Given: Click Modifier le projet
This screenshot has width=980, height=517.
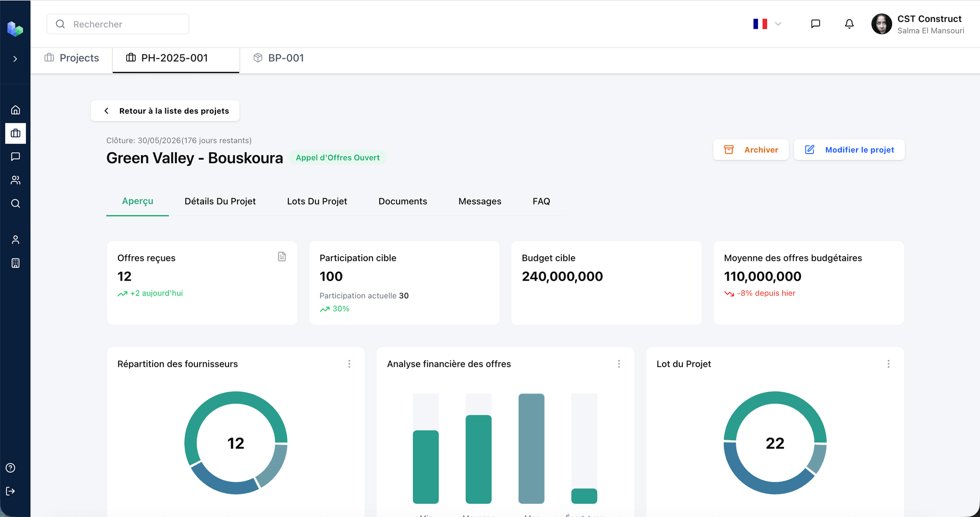Looking at the screenshot, I should [849, 150].
